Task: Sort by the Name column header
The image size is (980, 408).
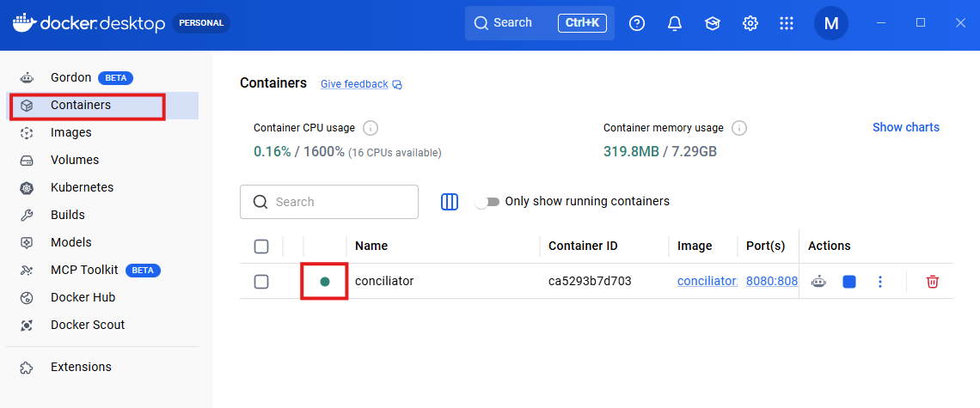Action: [x=371, y=247]
